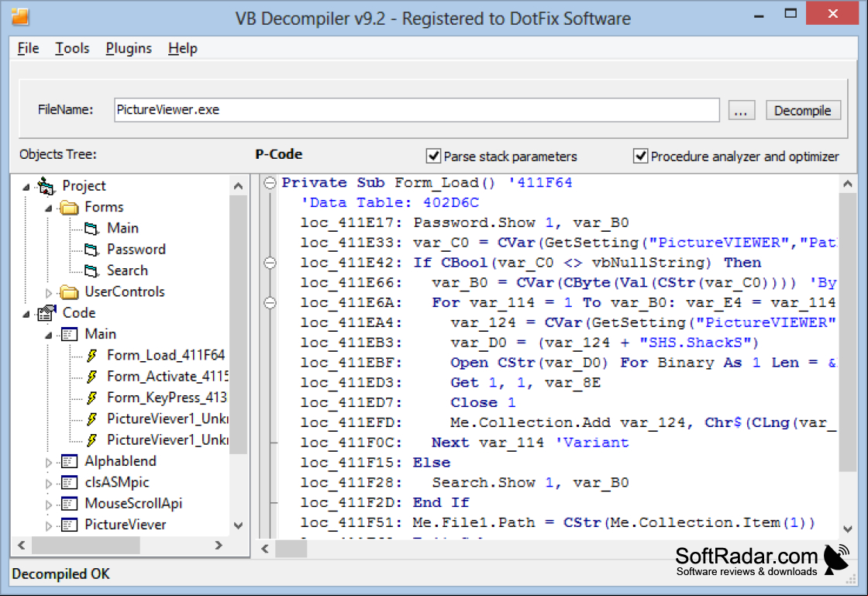The image size is (868, 596).
Task: Click the Decompiled OK status bar text
Action: [x=61, y=574]
